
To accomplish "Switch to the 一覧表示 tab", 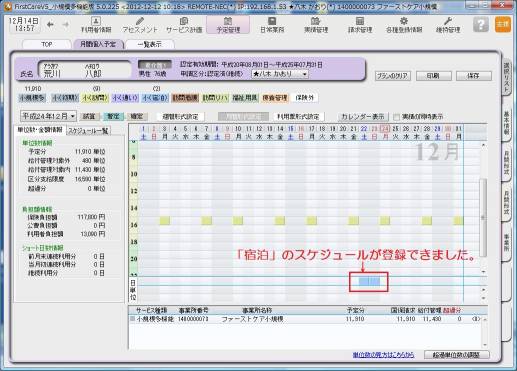I will 150,44.
